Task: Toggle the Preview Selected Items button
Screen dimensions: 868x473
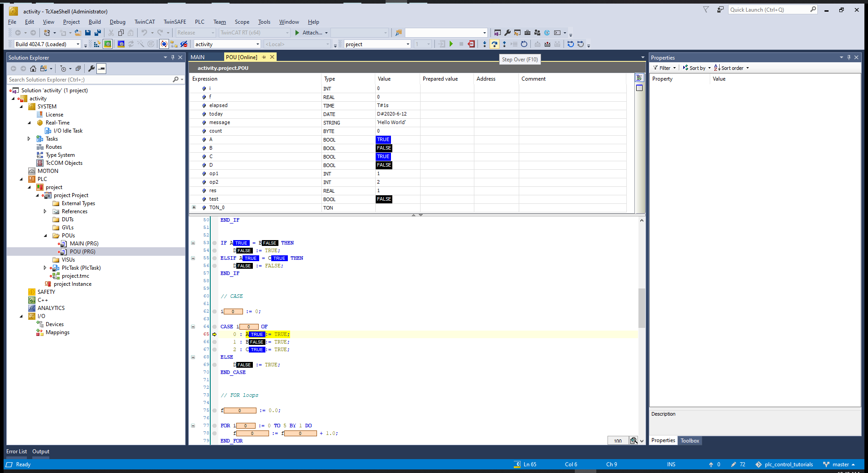Action: point(102,69)
